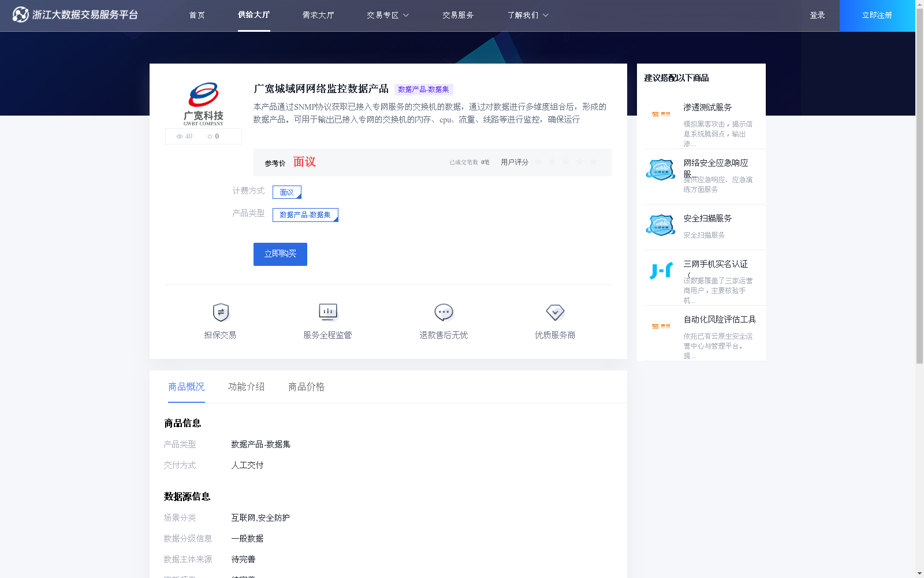
Task: Click the page vertical scrollbar
Action: click(x=919, y=186)
